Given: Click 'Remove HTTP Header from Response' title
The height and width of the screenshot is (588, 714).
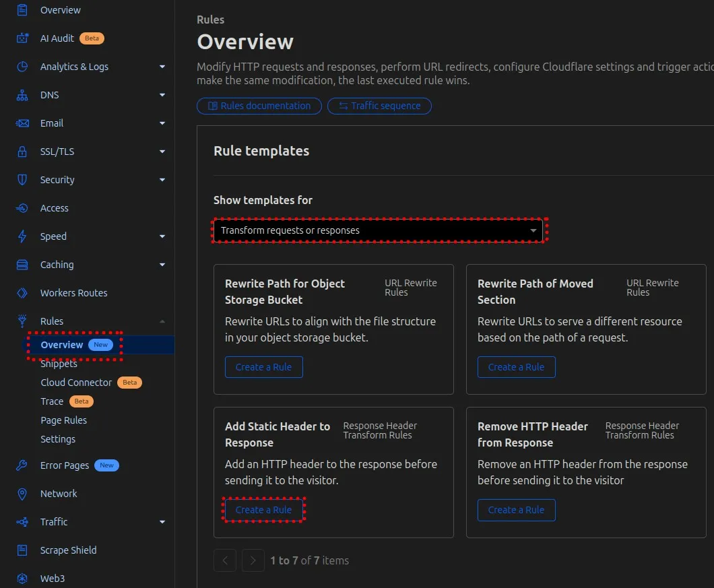Looking at the screenshot, I should pos(533,434).
